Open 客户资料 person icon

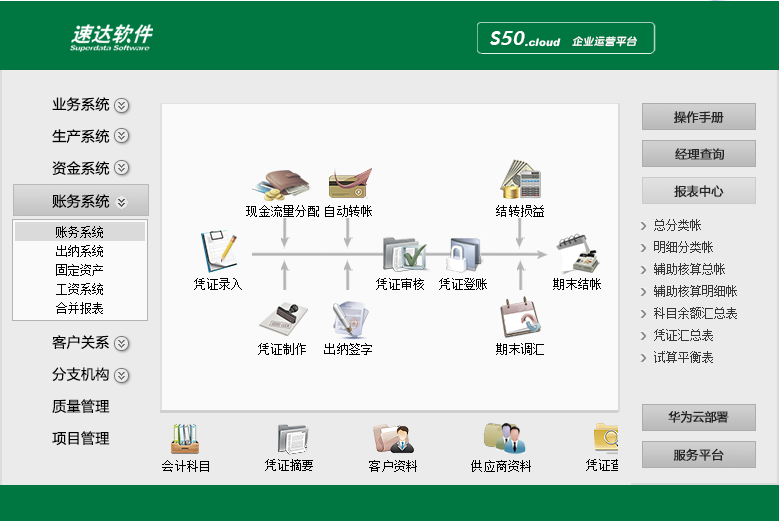click(x=394, y=438)
